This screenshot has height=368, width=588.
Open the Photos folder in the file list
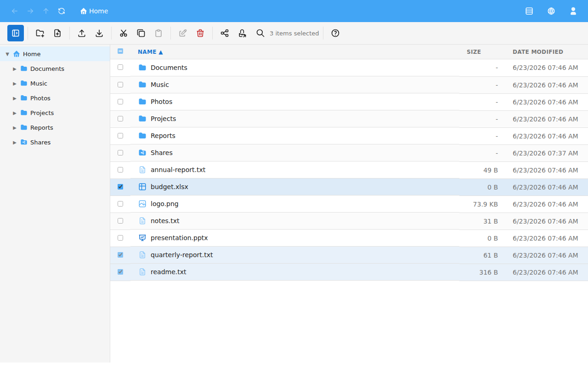[x=162, y=102]
